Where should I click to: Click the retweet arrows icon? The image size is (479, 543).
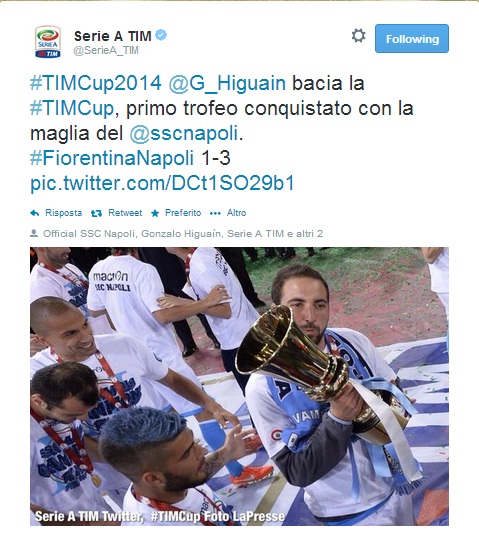click(96, 214)
